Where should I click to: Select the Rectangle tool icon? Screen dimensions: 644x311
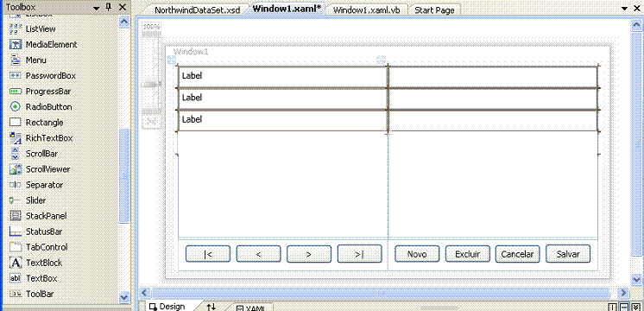pyautogui.click(x=16, y=123)
